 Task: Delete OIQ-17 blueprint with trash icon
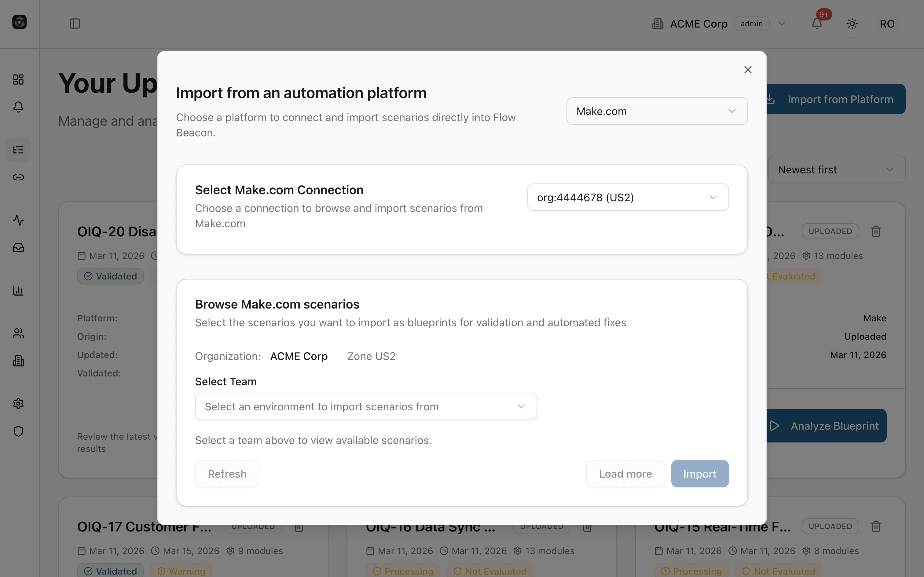(299, 527)
